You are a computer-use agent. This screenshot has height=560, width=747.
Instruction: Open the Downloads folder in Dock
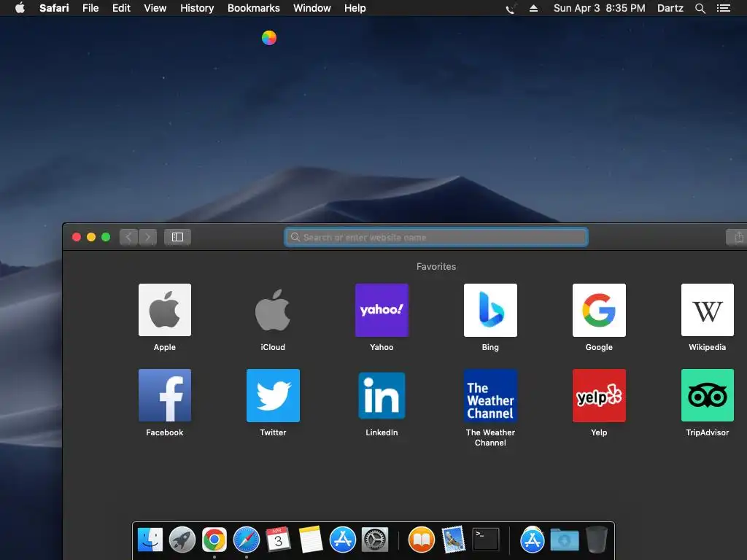point(565,540)
